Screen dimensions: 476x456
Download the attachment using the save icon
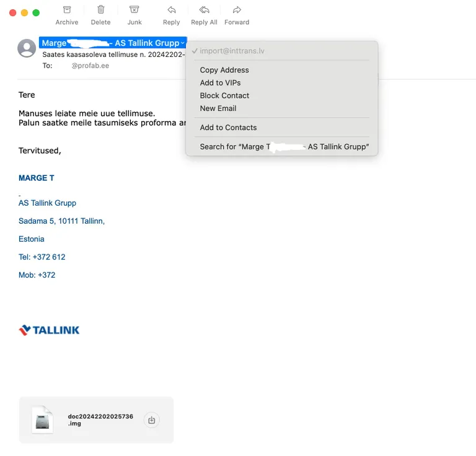[151, 420]
